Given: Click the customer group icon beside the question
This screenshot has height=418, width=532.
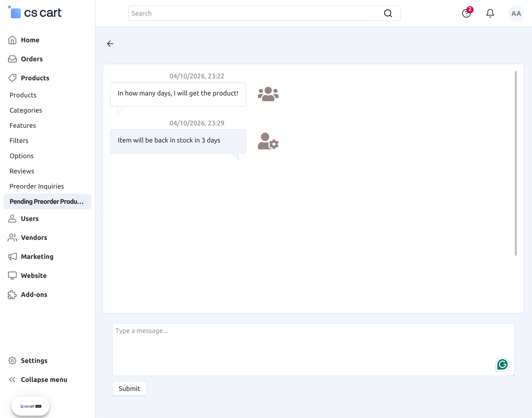Looking at the screenshot, I should coord(268,94).
